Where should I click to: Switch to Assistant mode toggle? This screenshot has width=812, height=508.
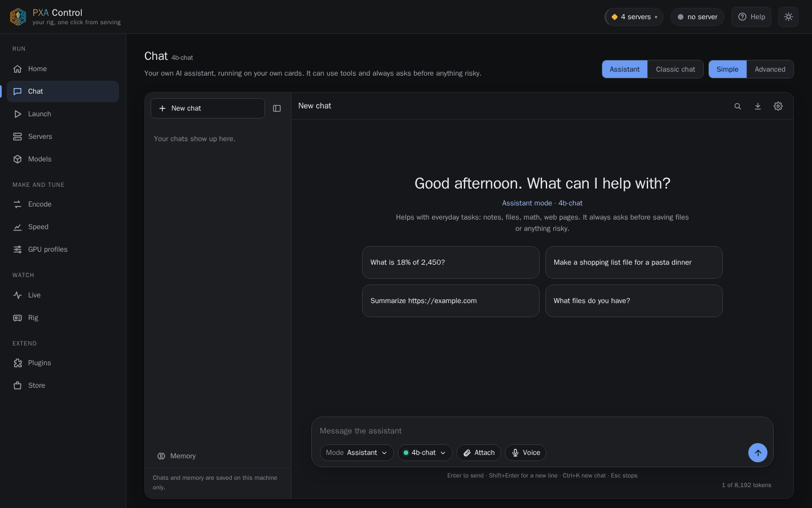point(625,69)
